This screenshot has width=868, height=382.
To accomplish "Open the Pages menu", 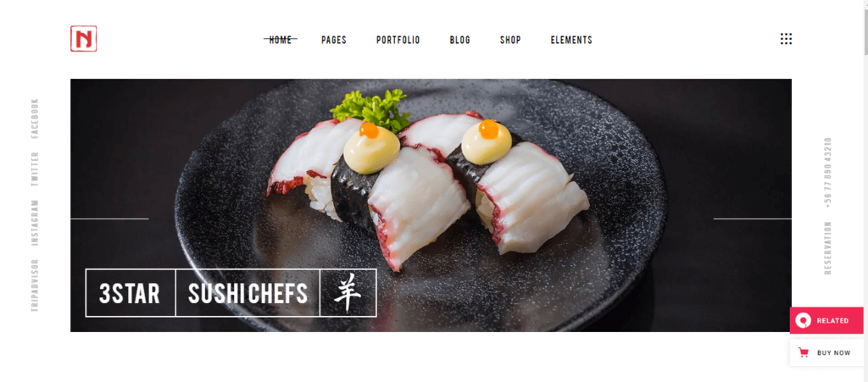I will point(334,40).
